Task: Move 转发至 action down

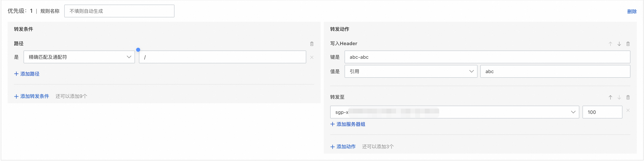Action: [x=619, y=97]
